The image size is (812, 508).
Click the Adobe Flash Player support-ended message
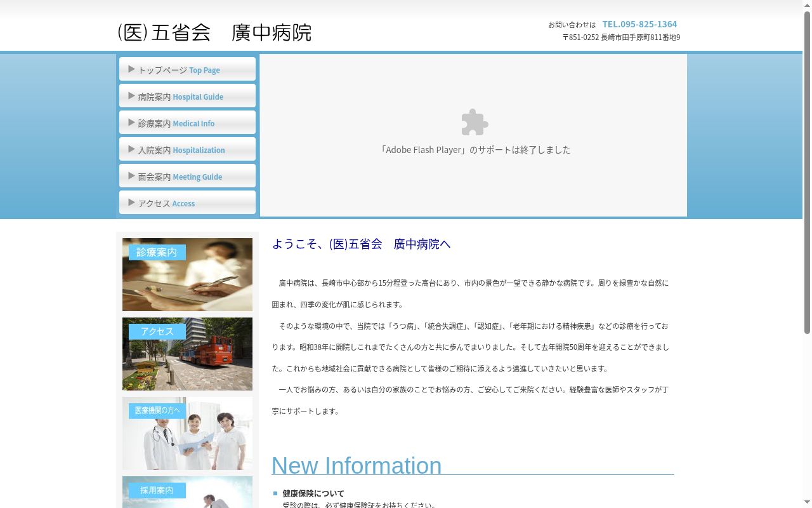(475, 150)
